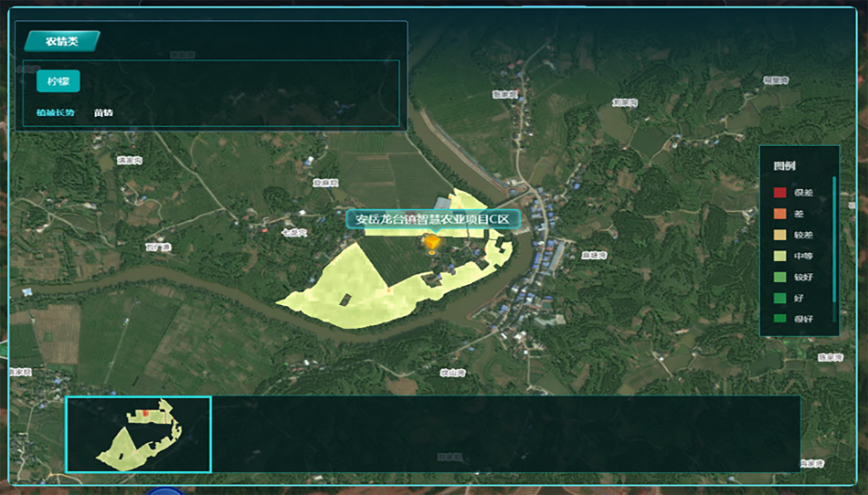Click the orange location marker pin
The image size is (868, 495).
pos(432,242)
